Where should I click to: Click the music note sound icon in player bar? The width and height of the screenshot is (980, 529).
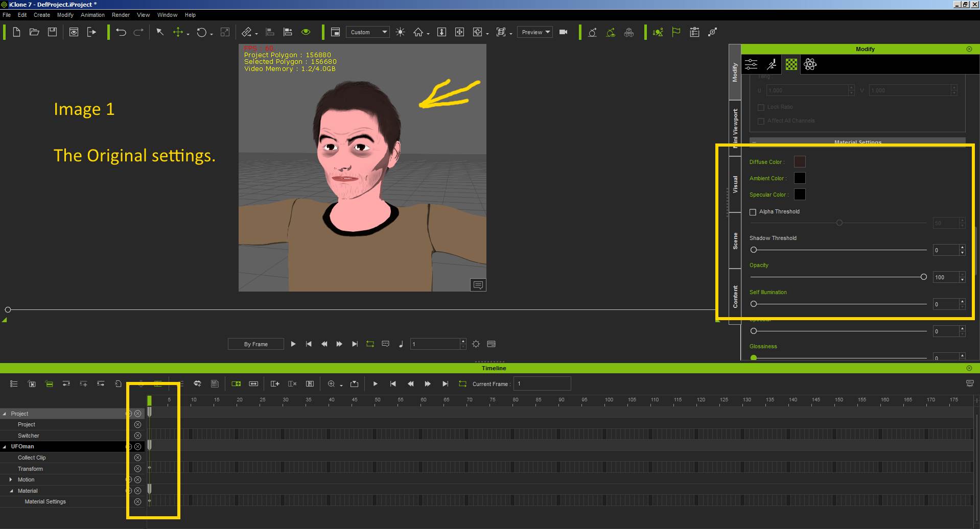pyautogui.click(x=401, y=344)
